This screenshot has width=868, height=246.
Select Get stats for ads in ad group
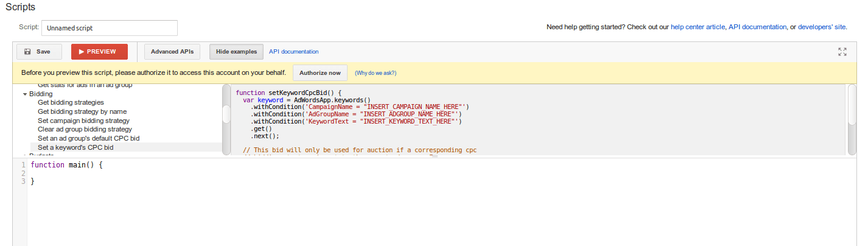tap(85, 86)
